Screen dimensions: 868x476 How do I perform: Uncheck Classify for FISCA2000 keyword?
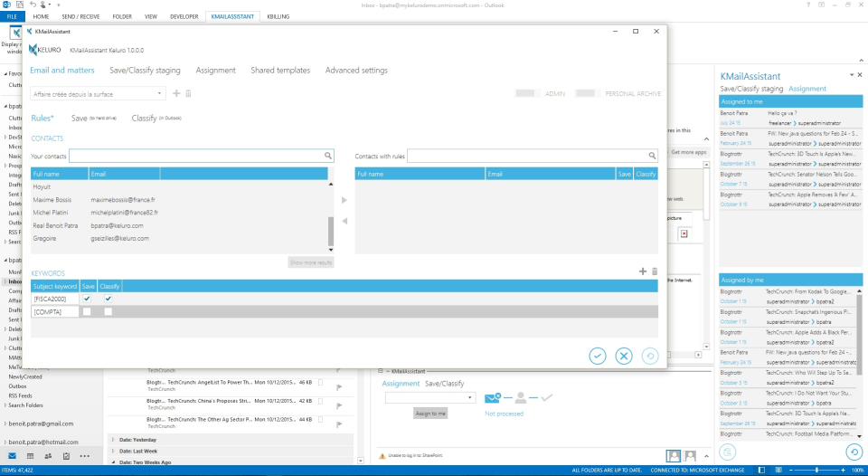point(108,299)
